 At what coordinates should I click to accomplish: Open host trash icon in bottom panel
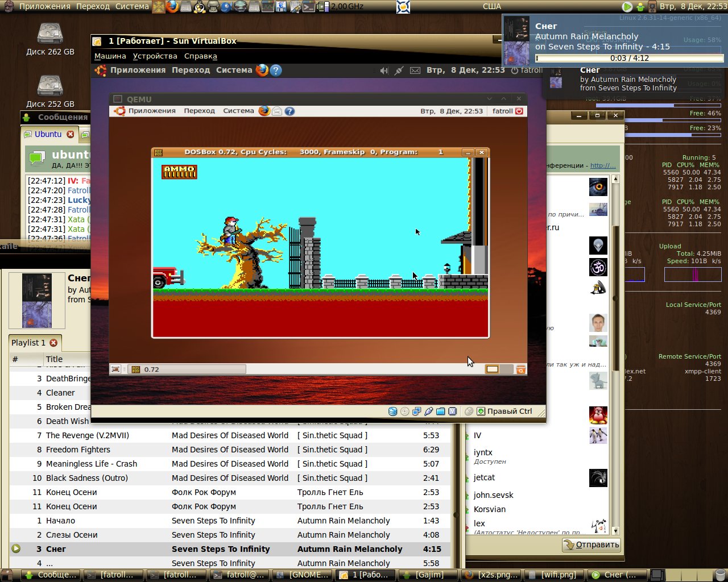pos(721,575)
